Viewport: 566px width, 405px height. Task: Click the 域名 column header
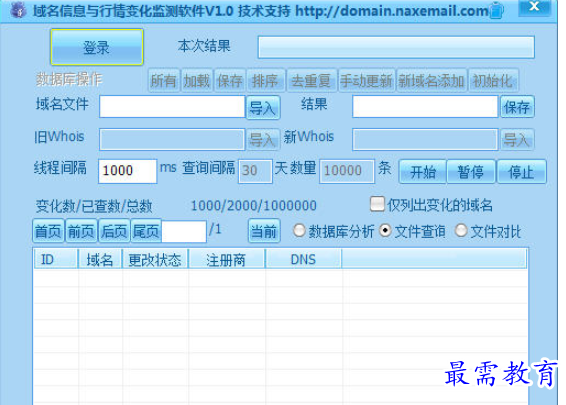click(100, 259)
